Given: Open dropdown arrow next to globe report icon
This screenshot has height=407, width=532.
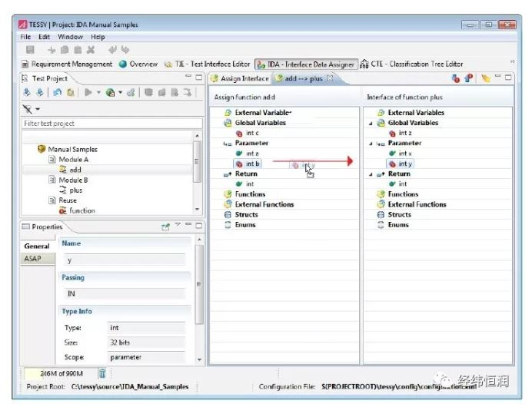Looking at the screenshot, I should (x=120, y=92).
